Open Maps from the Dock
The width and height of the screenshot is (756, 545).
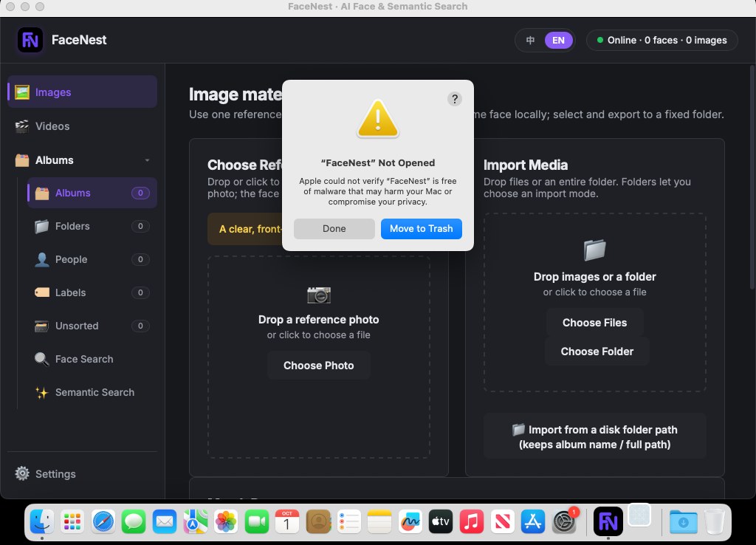point(195,521)
